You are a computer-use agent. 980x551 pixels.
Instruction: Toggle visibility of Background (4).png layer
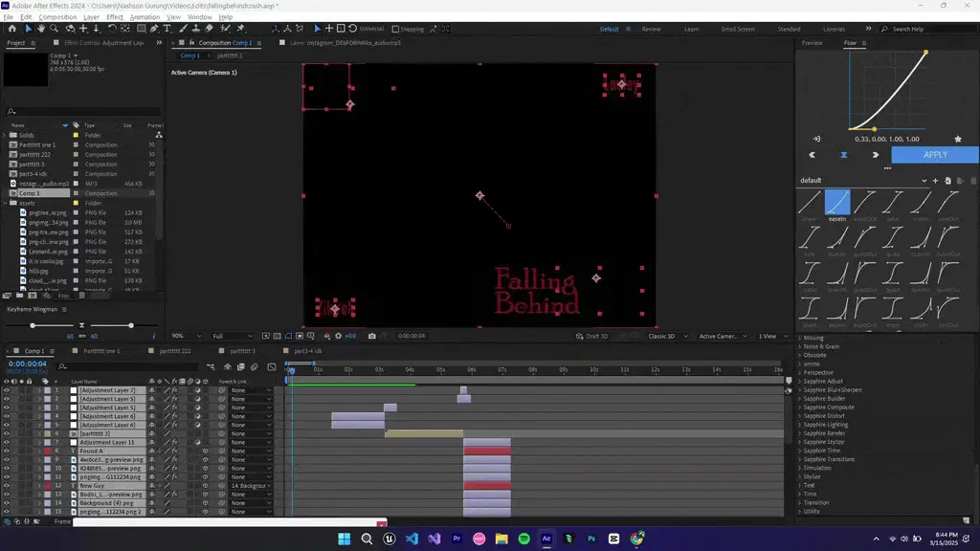click(7, 503)
